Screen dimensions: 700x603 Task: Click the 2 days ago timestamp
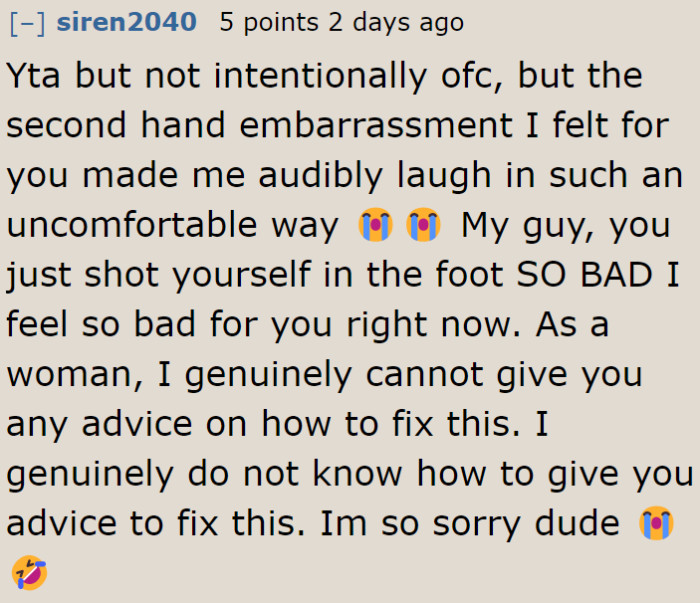[x=393, y=23]
